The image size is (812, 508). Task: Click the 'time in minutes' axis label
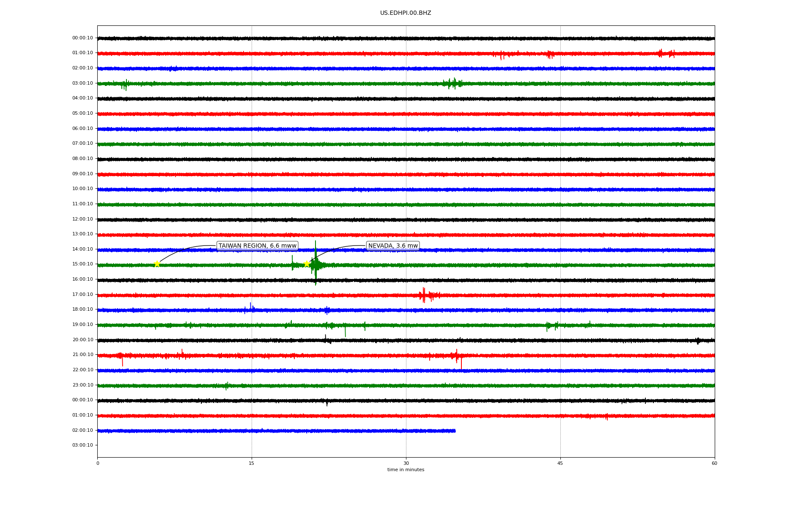(405, 470)
